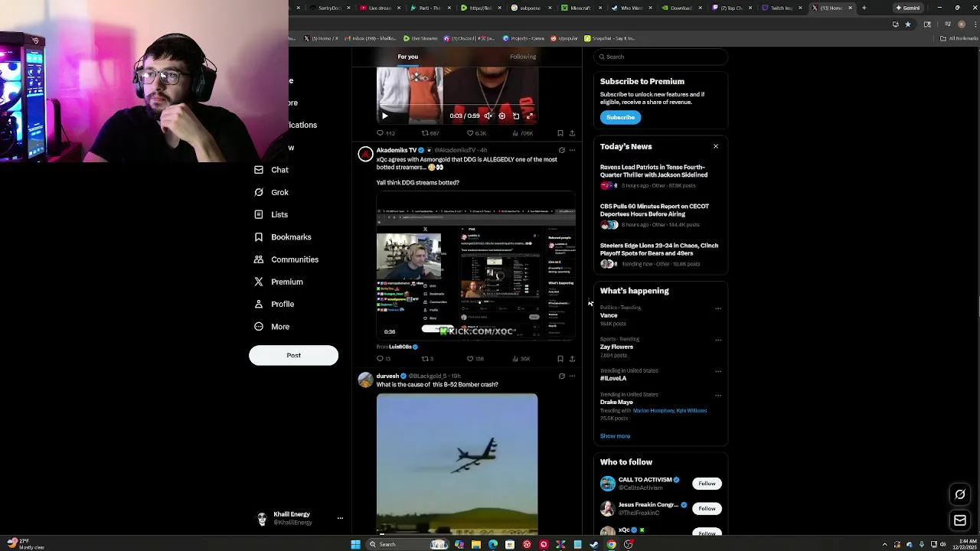Bookmark the Akademiks TV post

[560, 359]
